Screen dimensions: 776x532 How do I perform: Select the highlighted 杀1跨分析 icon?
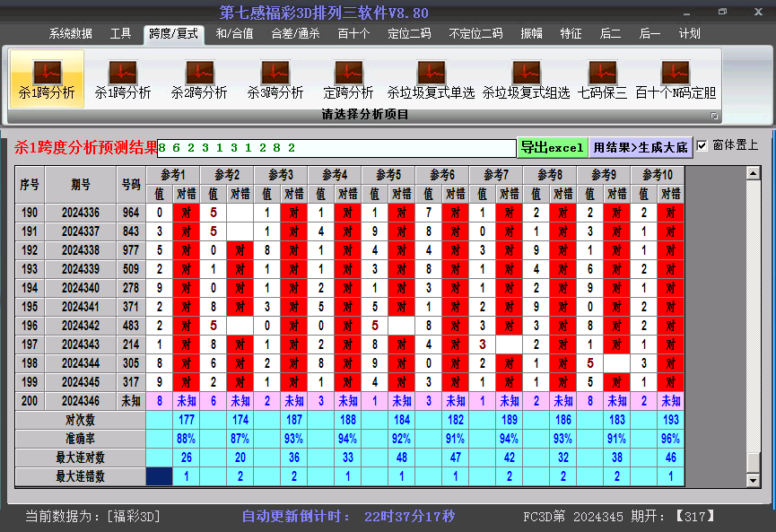47,79
